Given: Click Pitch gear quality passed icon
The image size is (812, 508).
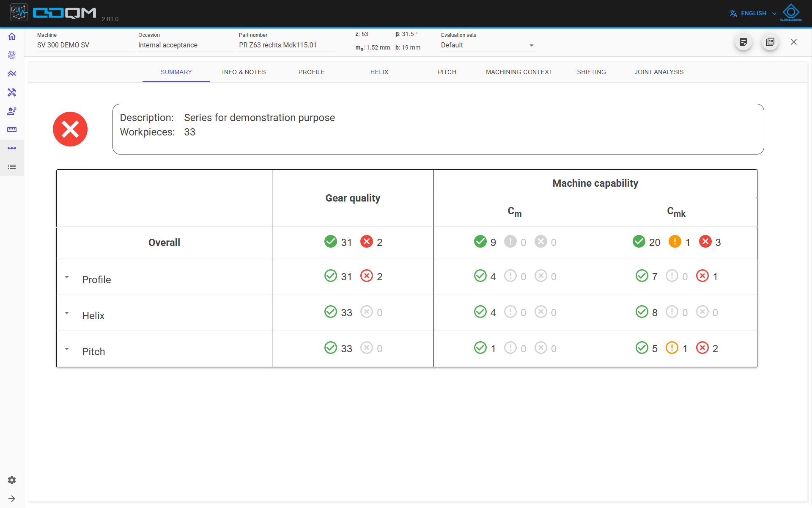Looking at the screenshot, I should [331, 348].
